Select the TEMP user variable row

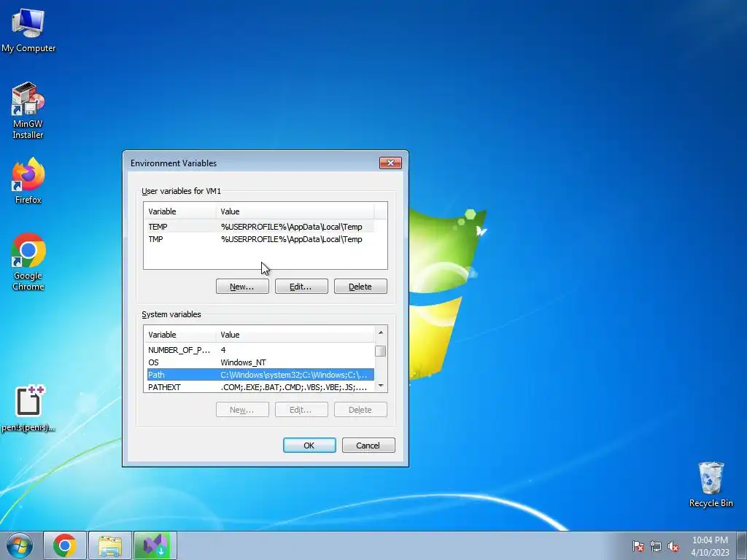(x=260, y=227)
